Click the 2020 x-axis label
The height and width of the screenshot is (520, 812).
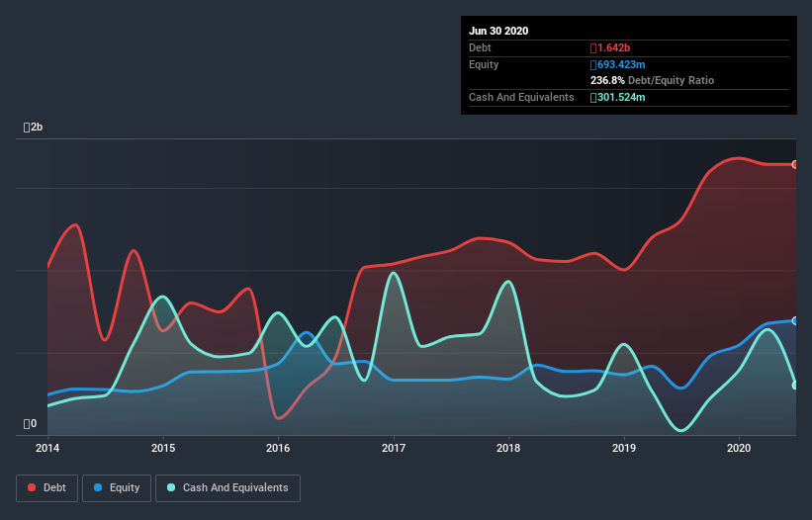[739, 448]
